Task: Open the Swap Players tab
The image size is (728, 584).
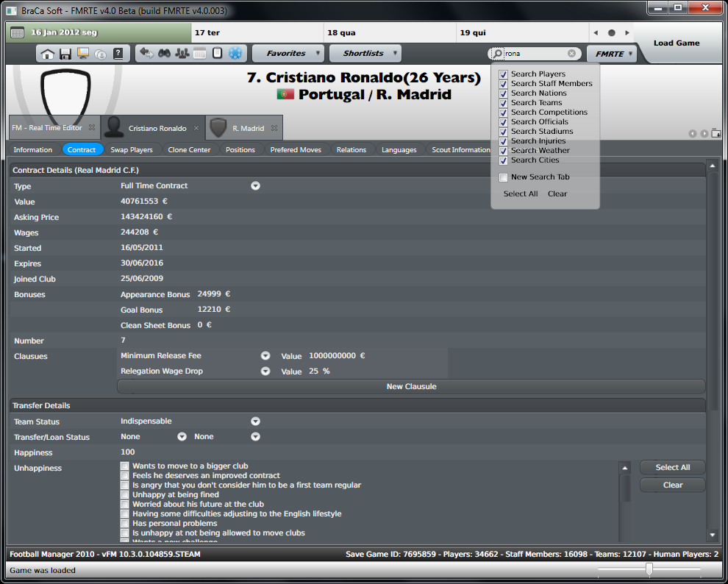Action: coord(132,149)
